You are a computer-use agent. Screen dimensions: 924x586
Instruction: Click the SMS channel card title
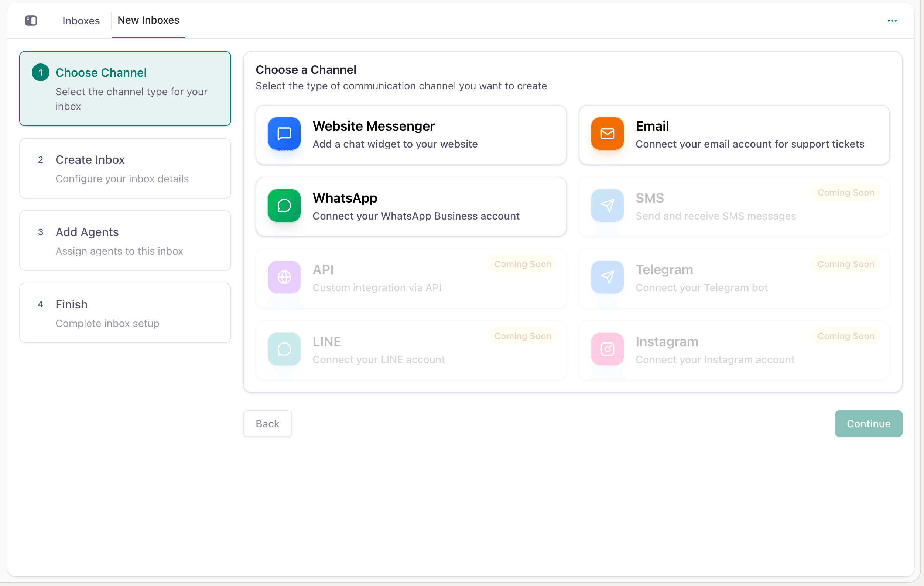tap(650, 198)
